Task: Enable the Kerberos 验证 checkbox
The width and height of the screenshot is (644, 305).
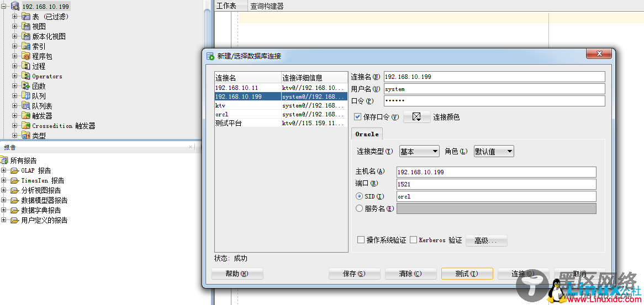Action: [414, 240]
